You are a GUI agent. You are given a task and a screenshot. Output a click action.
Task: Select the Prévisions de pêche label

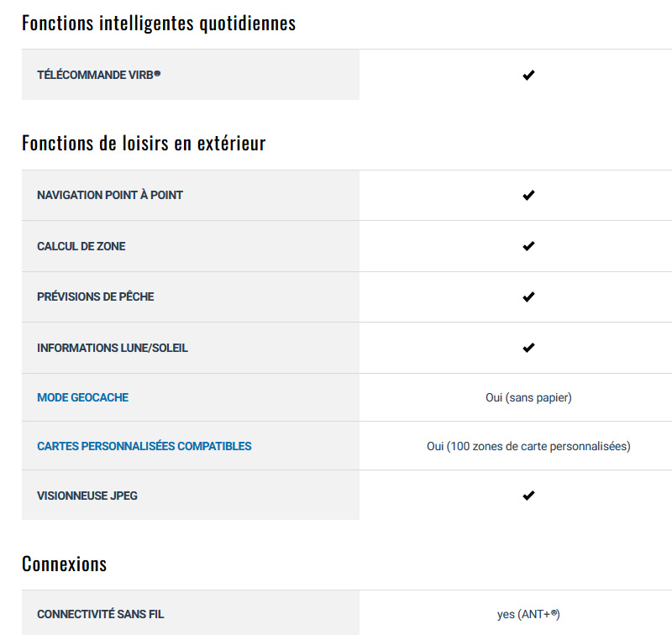[95, 297]
